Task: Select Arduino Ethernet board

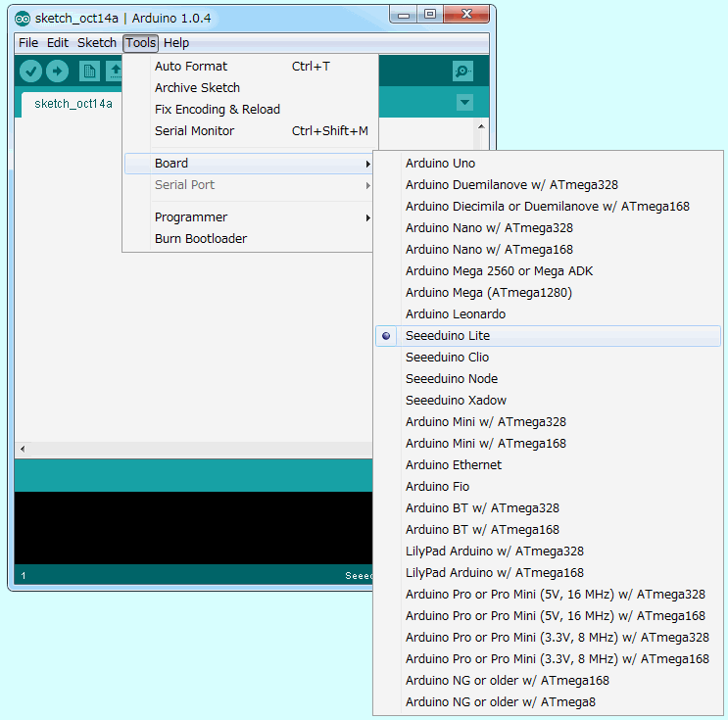Action: [x=548, y=465]
